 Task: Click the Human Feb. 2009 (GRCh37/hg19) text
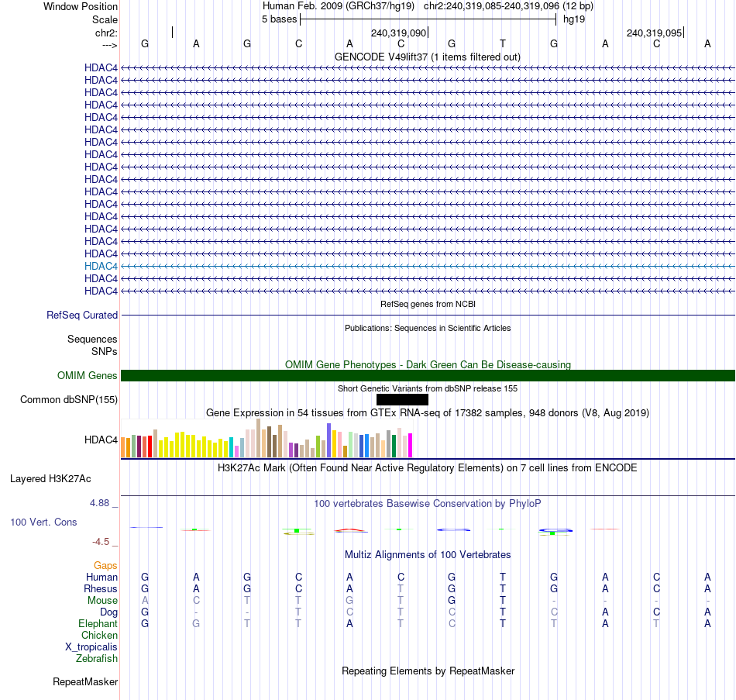point(339,6)
